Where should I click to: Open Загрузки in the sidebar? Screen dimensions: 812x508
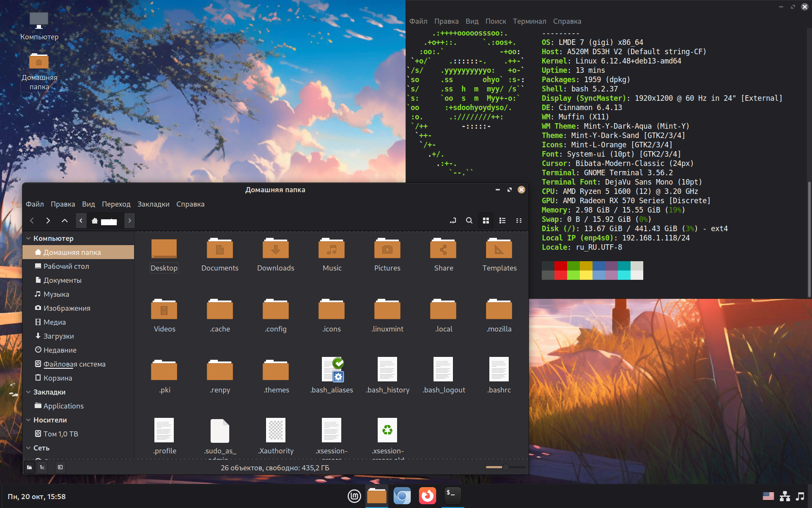(58, 336)
